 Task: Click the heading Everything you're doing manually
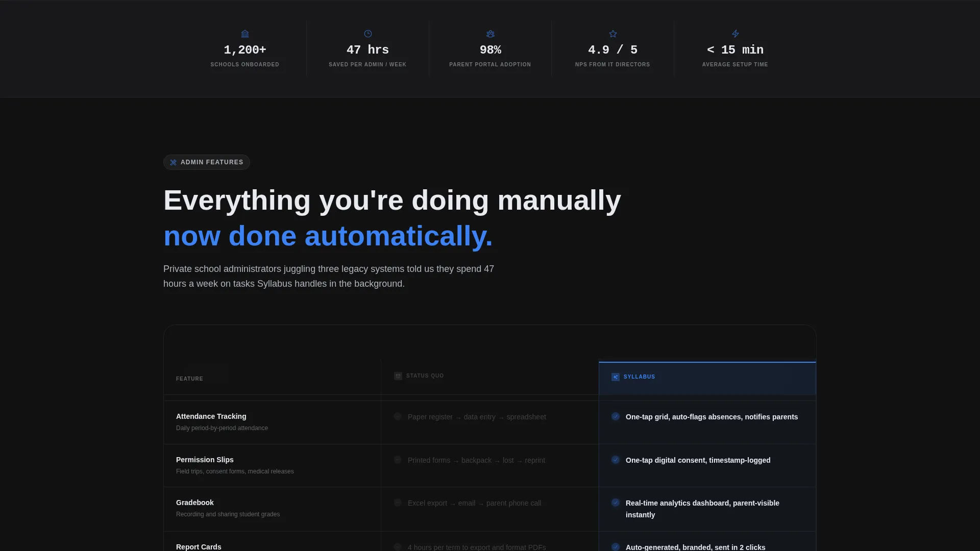392,200
